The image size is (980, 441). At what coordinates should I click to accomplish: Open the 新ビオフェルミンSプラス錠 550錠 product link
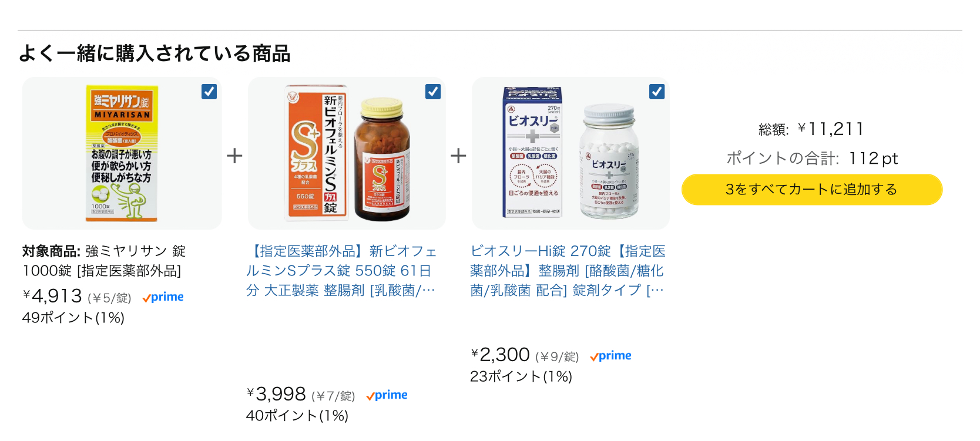(x=341, y=271)
